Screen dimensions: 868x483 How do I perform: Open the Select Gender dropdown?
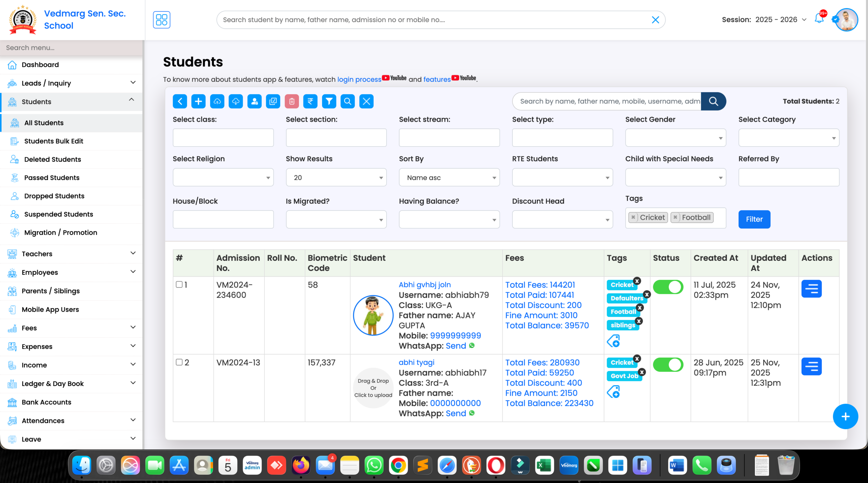[x=675, y=138]
